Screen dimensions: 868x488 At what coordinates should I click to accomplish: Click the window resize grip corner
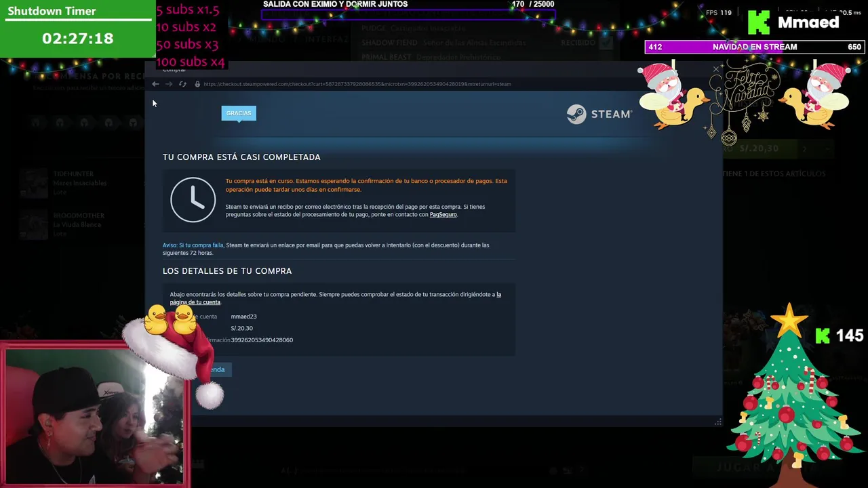[x=717, y=422]
